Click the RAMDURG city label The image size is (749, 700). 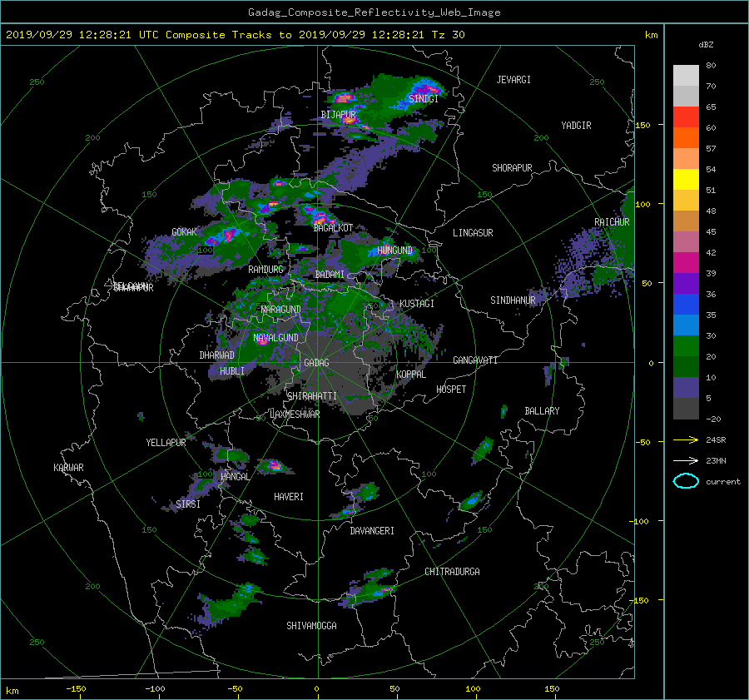coord(265,270)
